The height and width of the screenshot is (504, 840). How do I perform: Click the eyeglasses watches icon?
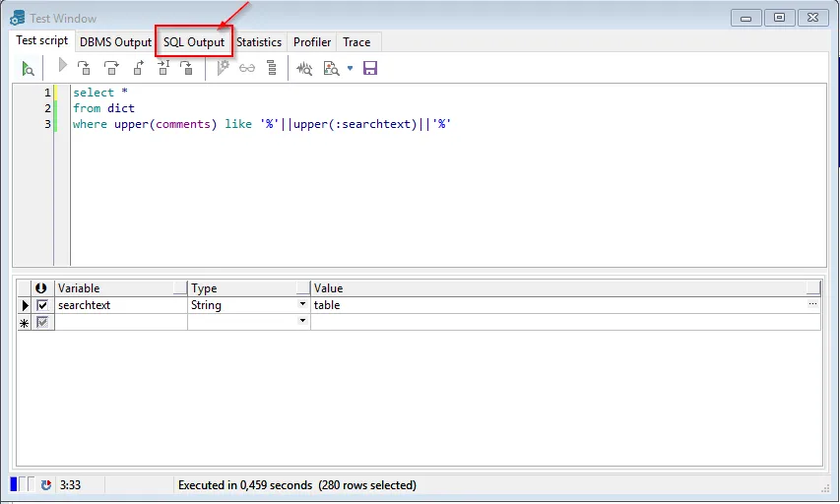[247, 68]
